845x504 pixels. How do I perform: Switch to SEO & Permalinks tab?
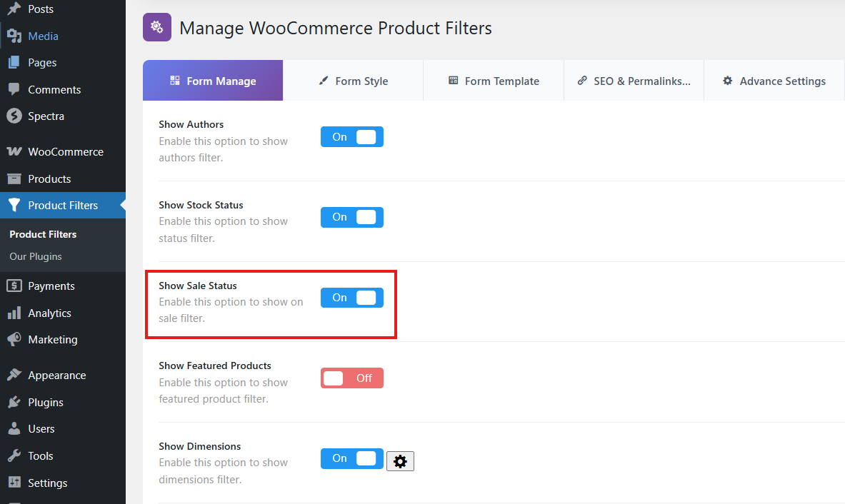(x=634, y=80)
